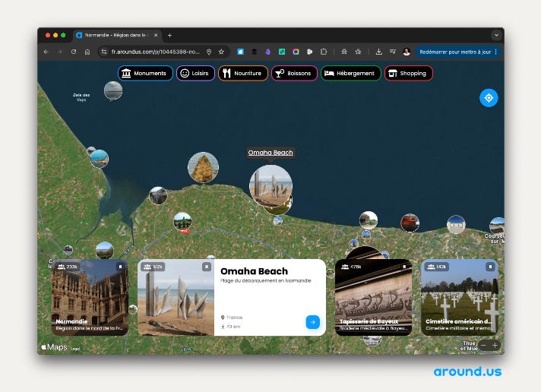The image size is (541, 392).
Task: Open the extensions puzzle icon
Action: [x=323, y=52]
